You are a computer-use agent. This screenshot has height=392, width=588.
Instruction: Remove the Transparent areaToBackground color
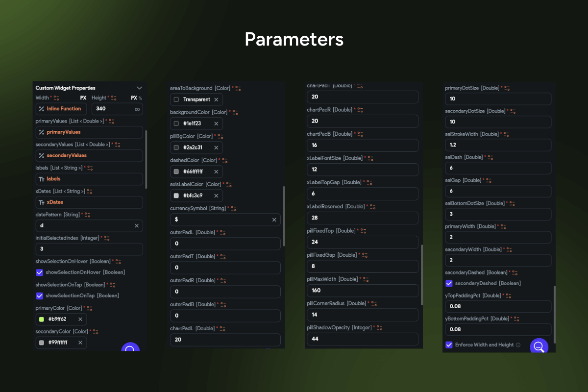tap(216, 99)
